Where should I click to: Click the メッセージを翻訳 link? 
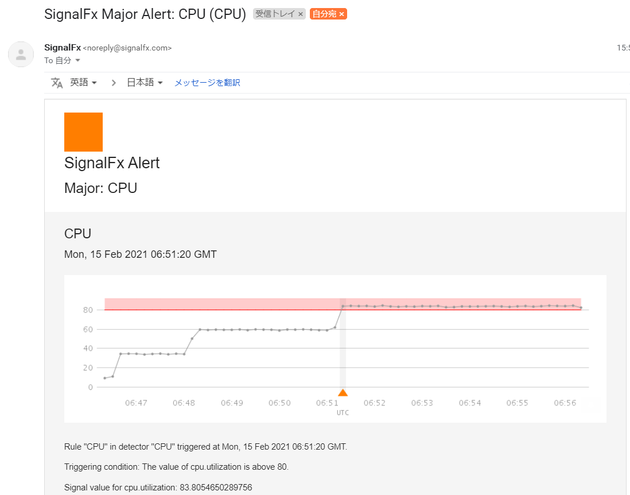click(207, 83)
